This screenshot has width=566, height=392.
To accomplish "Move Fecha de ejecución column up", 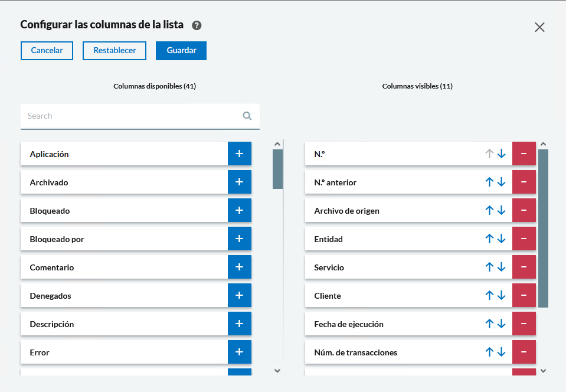I will (x=489, y=324).
